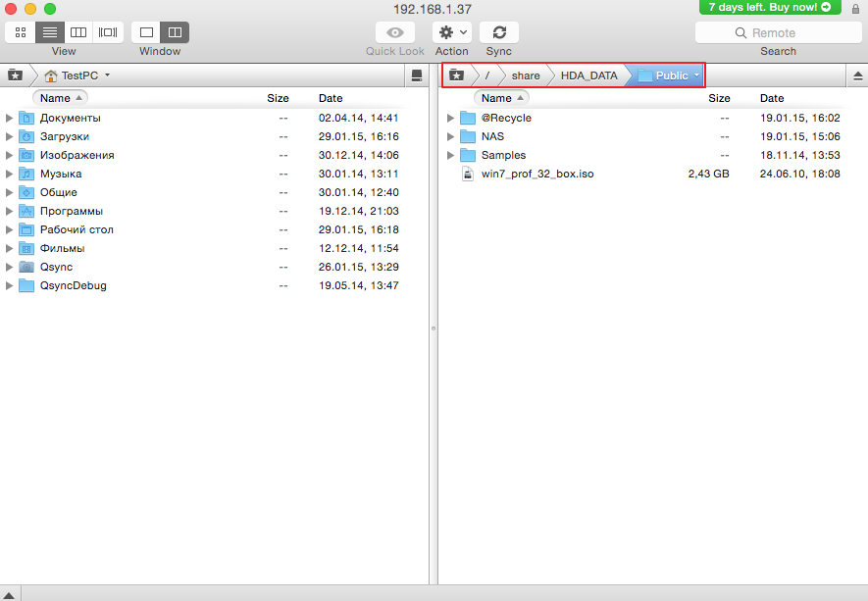
Task: Switch to cover flow view
Action: coord(108,32)
